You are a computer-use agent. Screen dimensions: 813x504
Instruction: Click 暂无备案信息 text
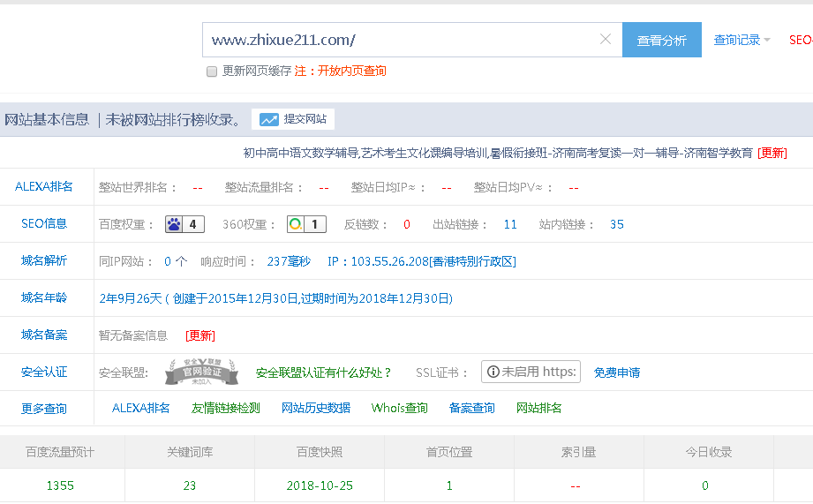click(133, 335)
